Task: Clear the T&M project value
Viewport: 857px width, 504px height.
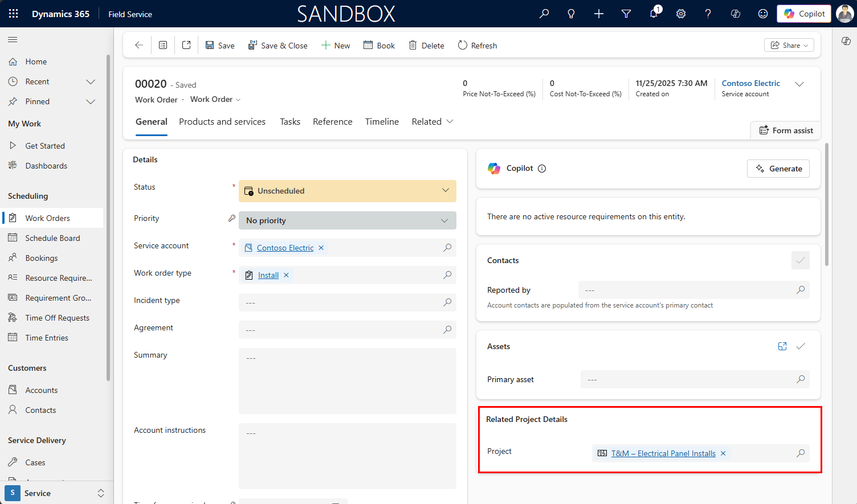Action: (x=723, y=453)
